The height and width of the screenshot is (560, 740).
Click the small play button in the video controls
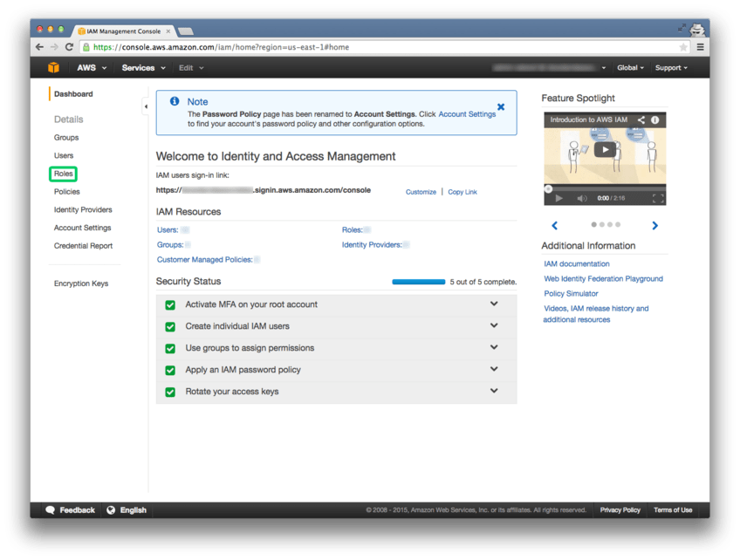point(558,198)
